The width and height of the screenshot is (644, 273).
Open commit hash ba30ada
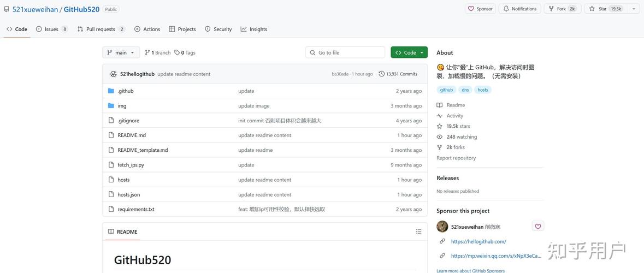point(340,74)
